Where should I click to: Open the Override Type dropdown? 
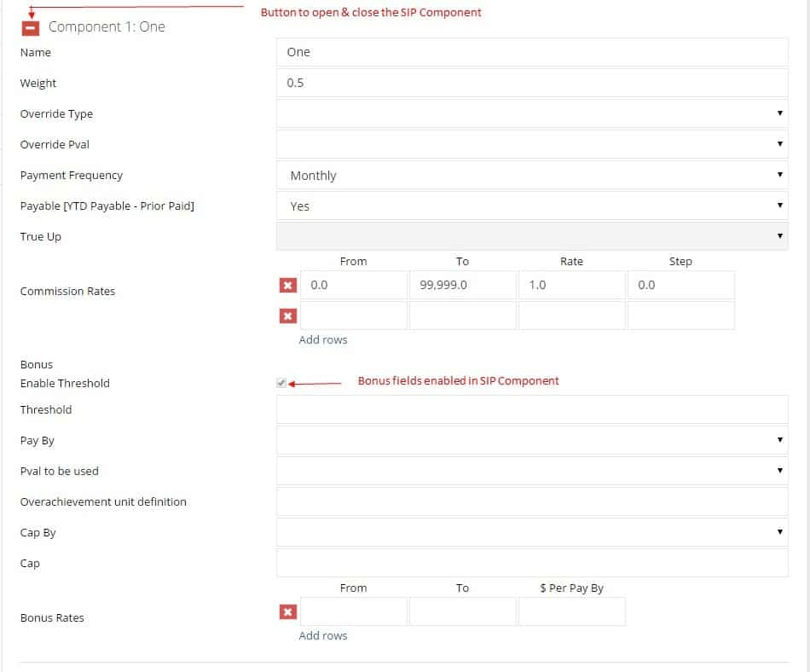tap(532, 113)
